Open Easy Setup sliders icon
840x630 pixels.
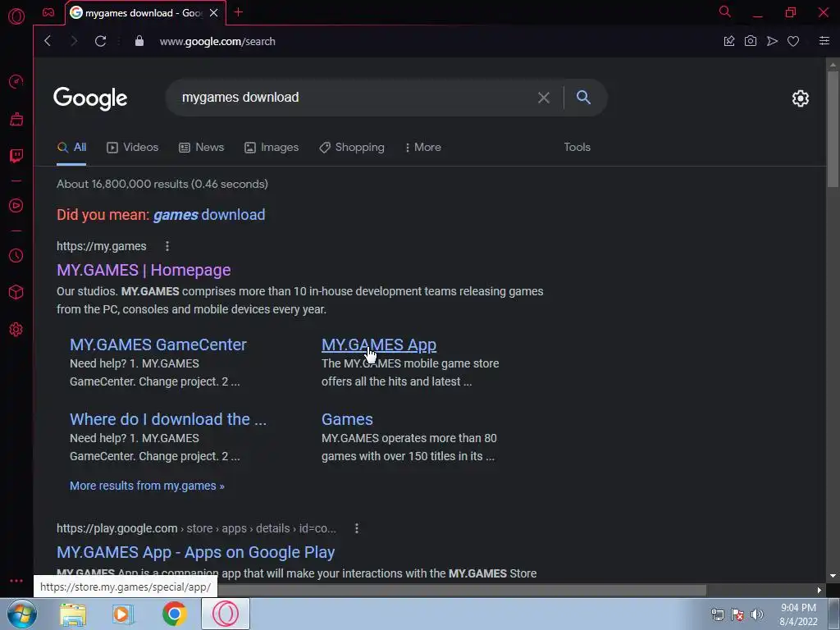pos(824,41)
